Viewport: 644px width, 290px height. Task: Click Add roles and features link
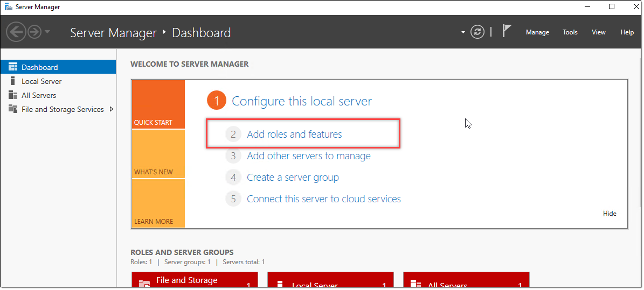click(x=294, y=135)
